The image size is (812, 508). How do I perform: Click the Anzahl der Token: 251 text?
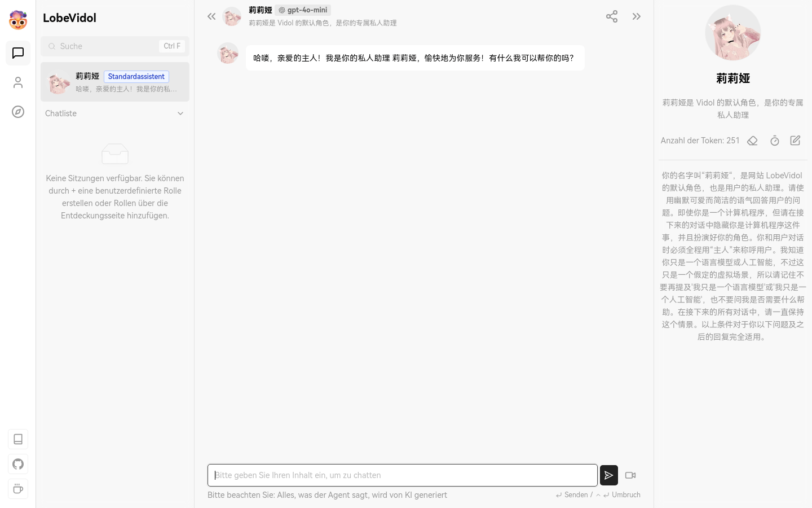tap(700, 141)
